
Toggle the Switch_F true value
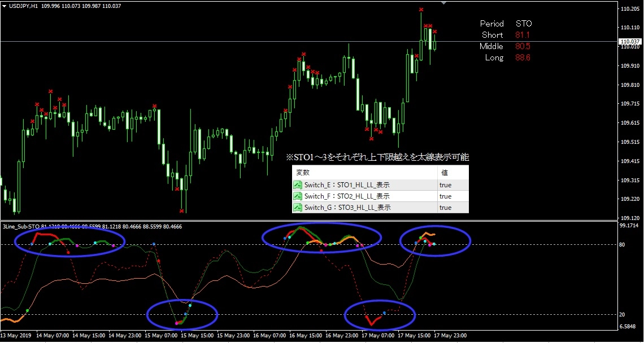click(445, 196)
